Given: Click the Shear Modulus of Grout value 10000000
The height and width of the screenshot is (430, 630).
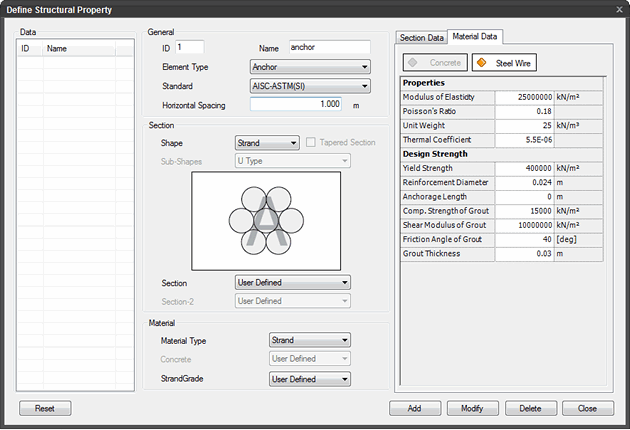Looking at the screenshot, I should (524, 225).
